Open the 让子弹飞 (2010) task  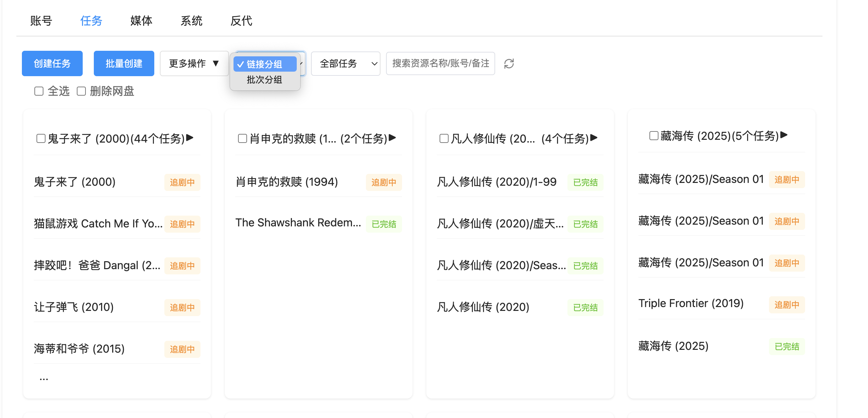(74, 307)
